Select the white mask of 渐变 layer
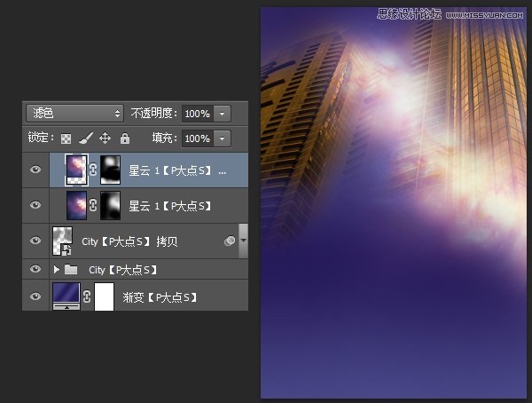This screenshot has height=403, width=532. pyautogui.click(x=104, y=296)
